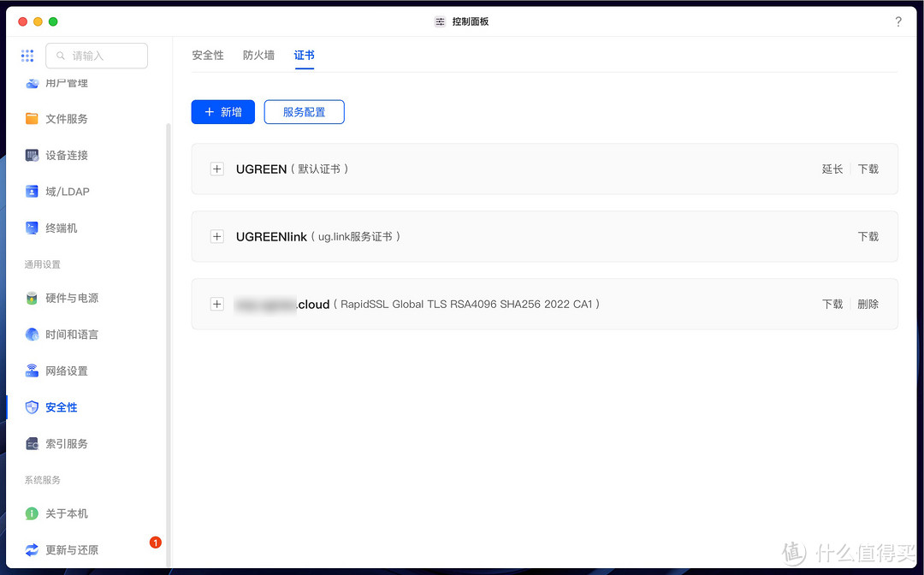Open 服务配置 settings
The height and width of the screenshot is (575, 924).
[304, 111]
